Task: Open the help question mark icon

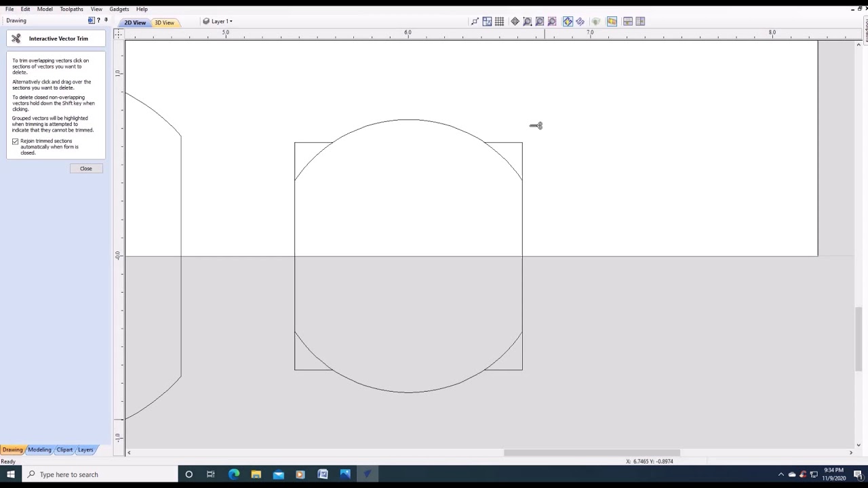Action: tap(98, 20)
